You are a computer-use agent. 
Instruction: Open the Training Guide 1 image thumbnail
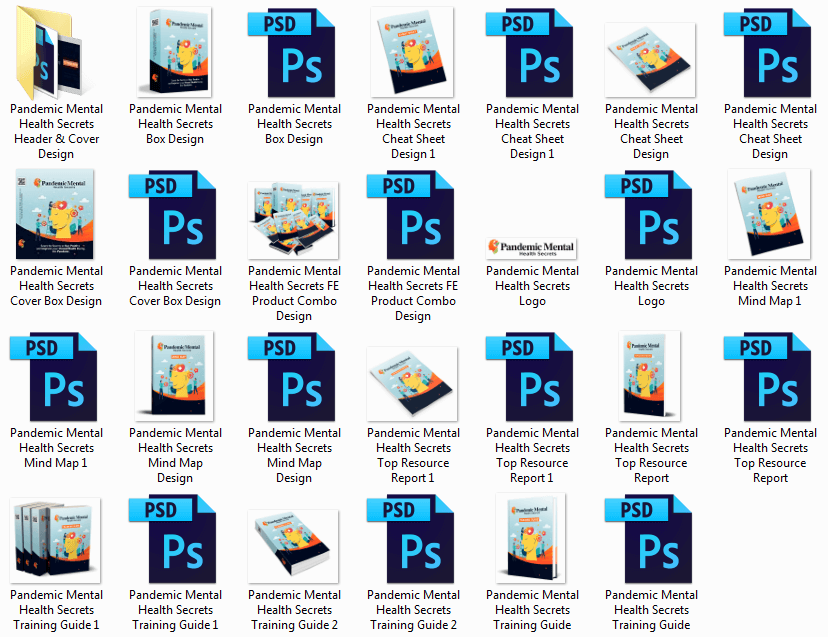point(55,540)
